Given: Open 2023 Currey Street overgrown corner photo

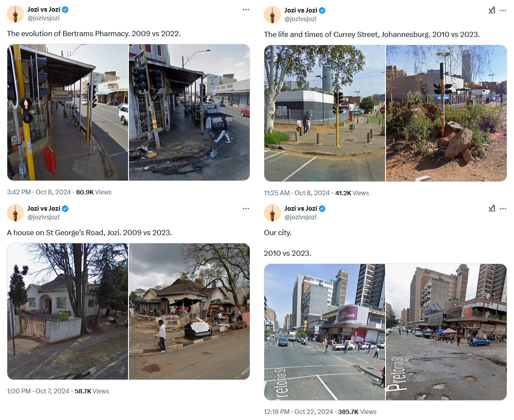Looking at the screenshot, I should point(446,113).
